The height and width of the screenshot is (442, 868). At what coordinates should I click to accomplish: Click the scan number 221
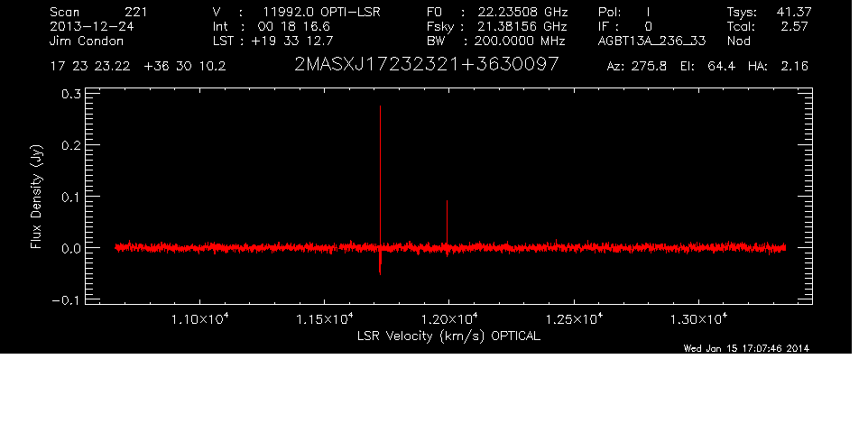[x=135, y=12]
